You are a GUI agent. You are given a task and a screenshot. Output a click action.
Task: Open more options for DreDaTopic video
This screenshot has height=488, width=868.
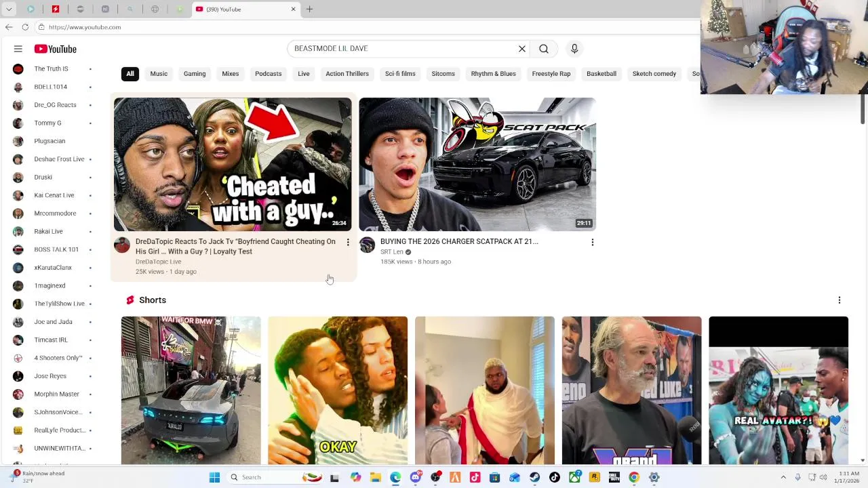tap(348, 242)
